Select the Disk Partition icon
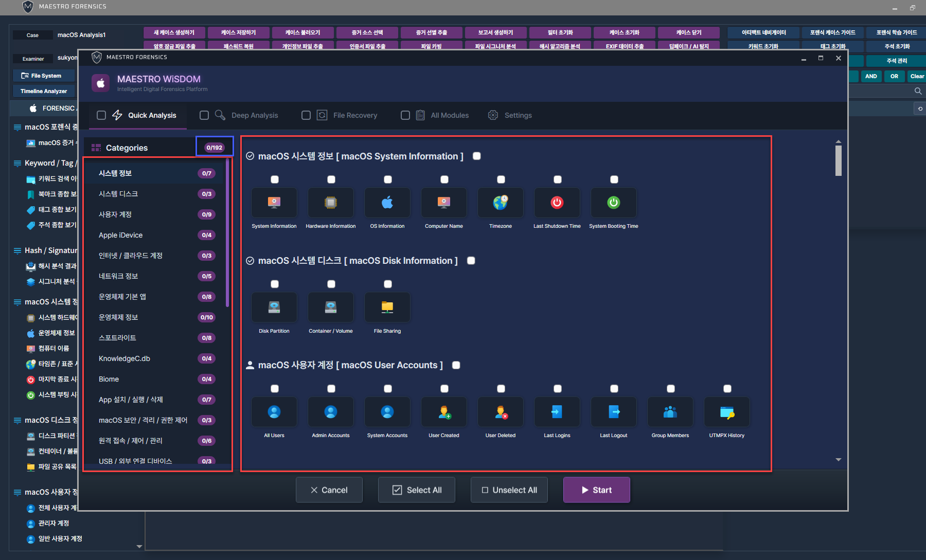The width and height of the screenshot is (926, 560). point(274,308)
